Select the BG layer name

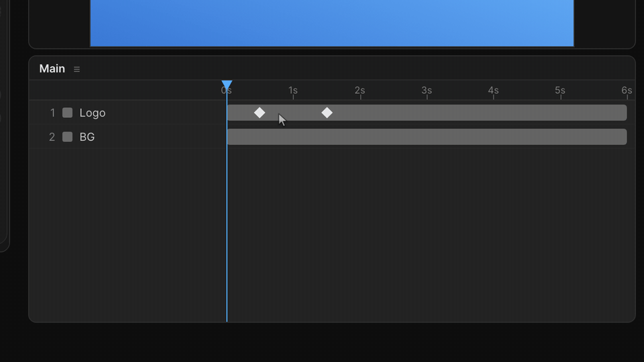point(87,137)
